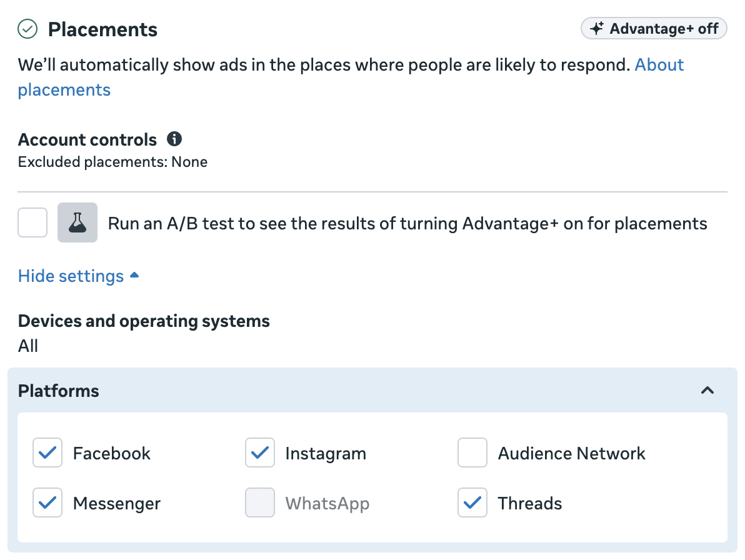Click the green Placements checkmark icon
The width and height of the screenshot is (745, 560).
(x=27, y=29)
